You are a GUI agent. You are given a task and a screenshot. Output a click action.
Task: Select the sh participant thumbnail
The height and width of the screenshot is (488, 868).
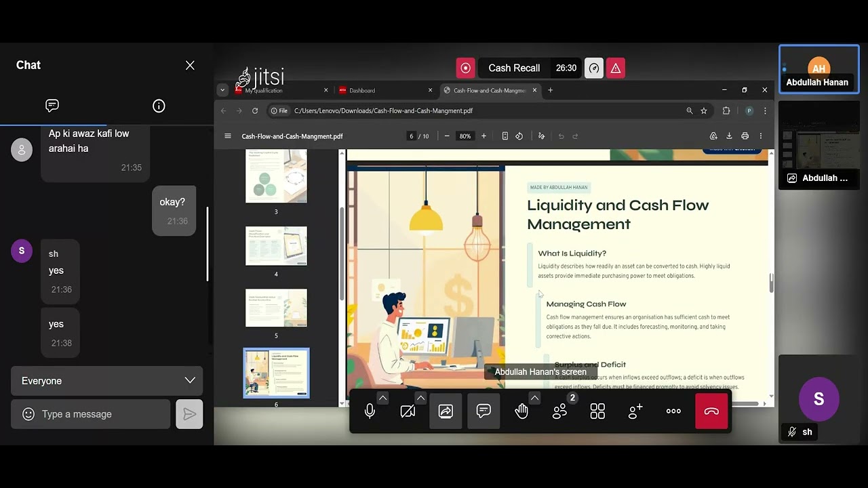tap(818, 399)
